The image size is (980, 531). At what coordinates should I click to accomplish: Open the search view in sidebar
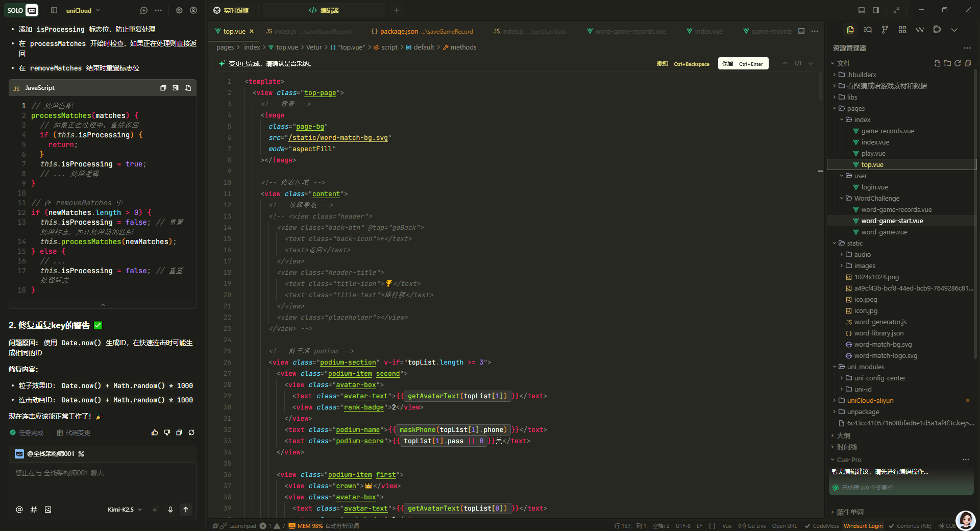[867, 30]
